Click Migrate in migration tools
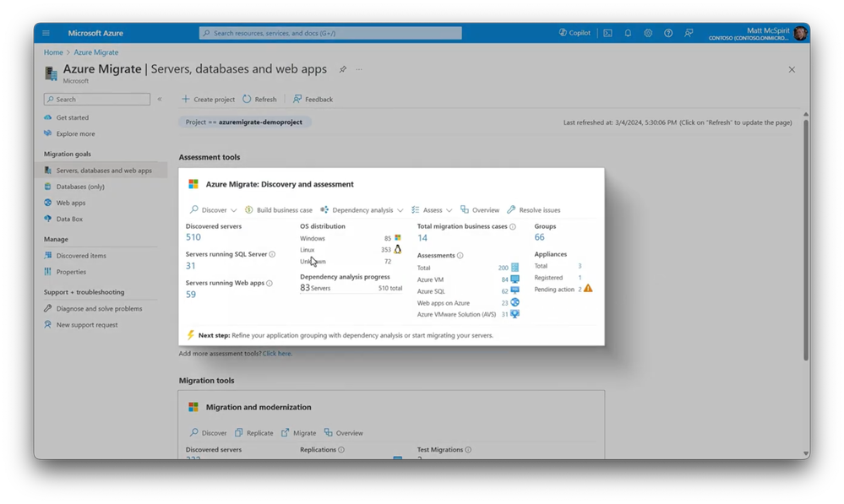This screenshot has width=844, height=504. (299, 432)
